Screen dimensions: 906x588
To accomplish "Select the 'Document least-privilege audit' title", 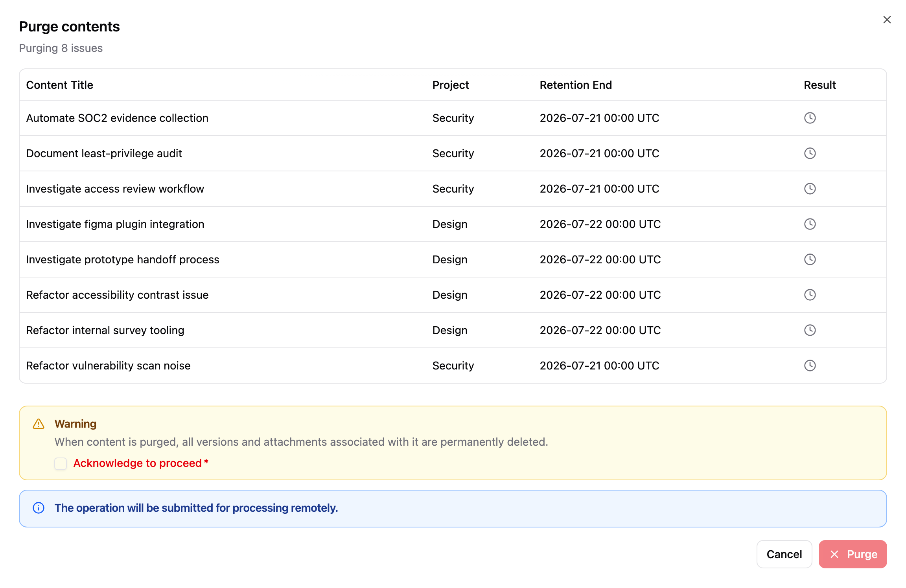I will (x=104, y=153).
